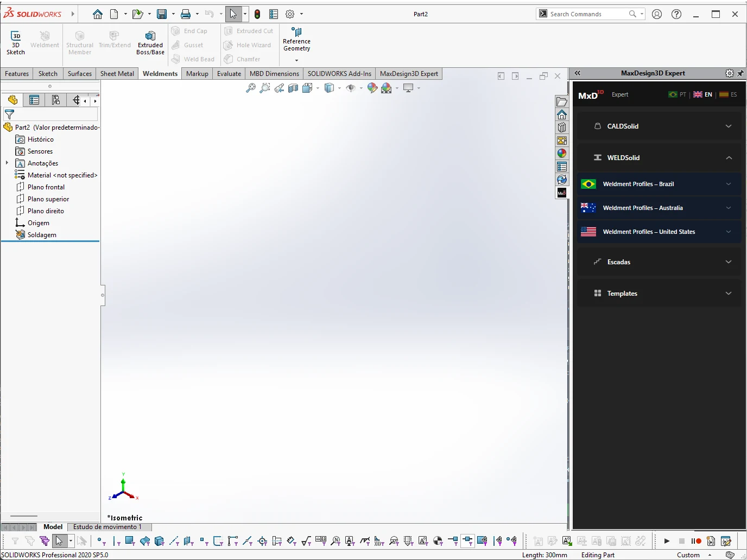Click the Zoom to Fit magnifier icon
The width and height of the screenshot is (747, 560).
(251, 88)
